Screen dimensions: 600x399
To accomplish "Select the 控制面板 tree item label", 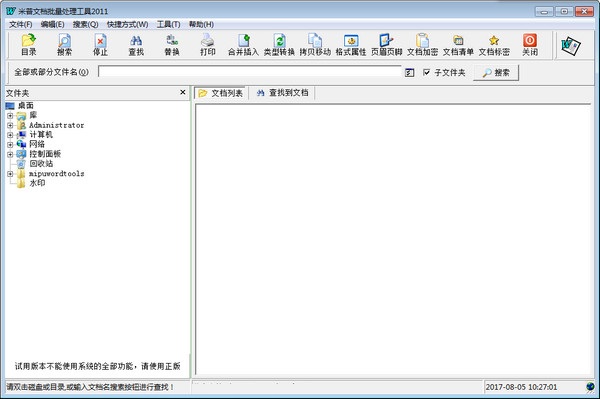I will pos(45,154).
